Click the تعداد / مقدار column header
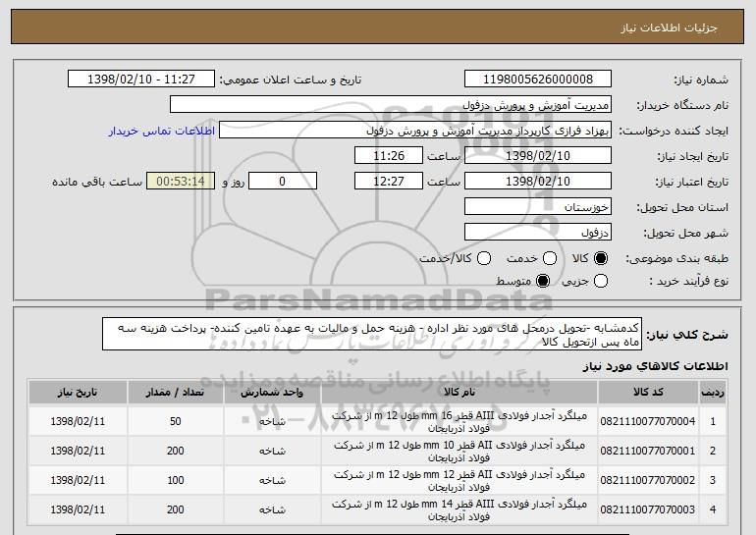Screen dimensions: 756x535 (x=176, y=393)
